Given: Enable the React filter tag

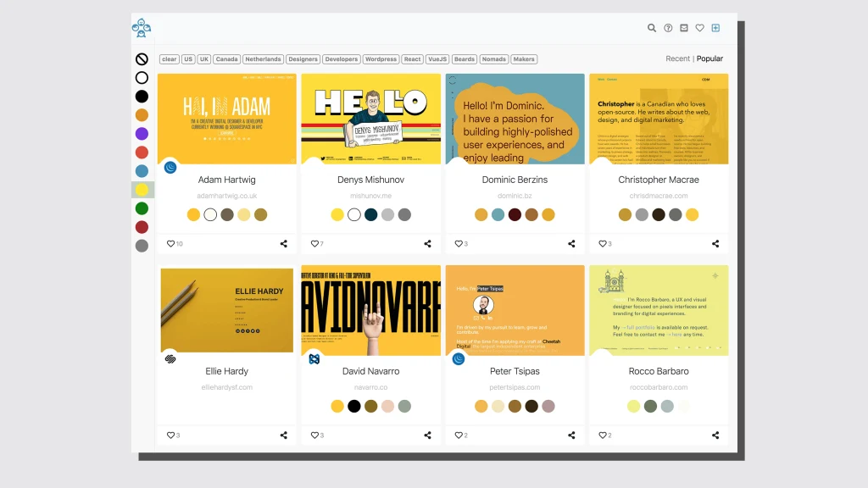Looking at the screenshot, I should (x=413, y=59).
